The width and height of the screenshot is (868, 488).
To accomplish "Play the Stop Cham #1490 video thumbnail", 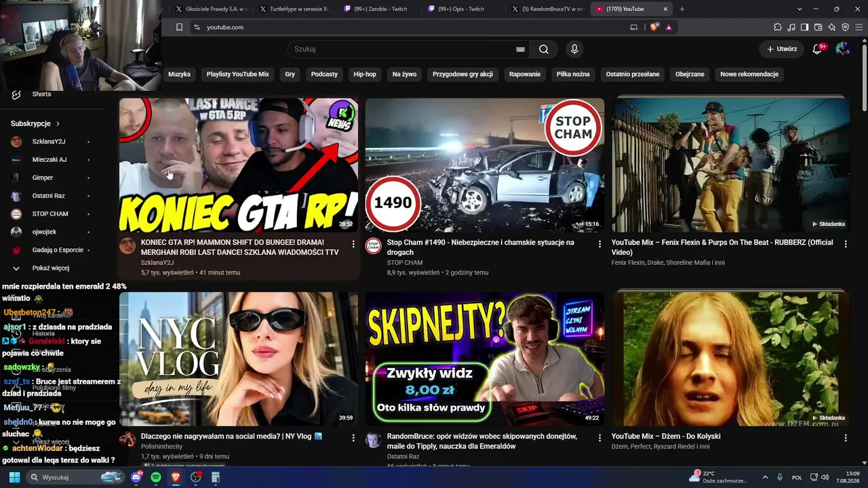I will click(484, 165).
